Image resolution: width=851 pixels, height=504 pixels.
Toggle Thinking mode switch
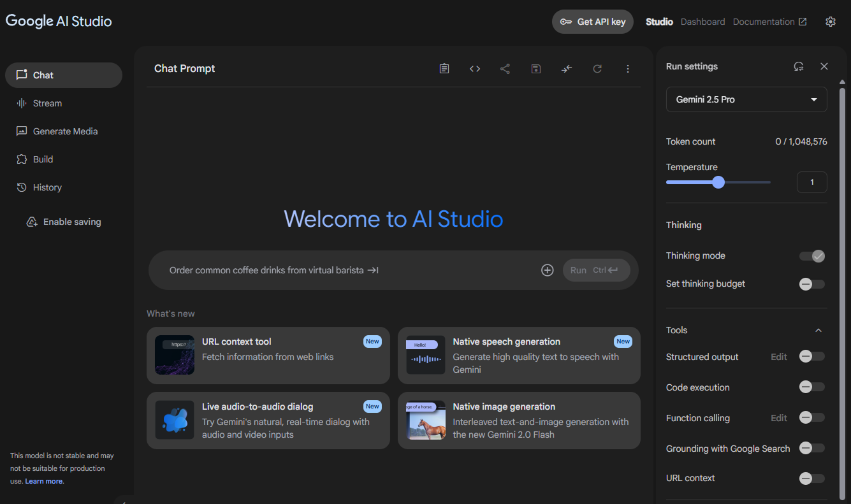point(812,256)
